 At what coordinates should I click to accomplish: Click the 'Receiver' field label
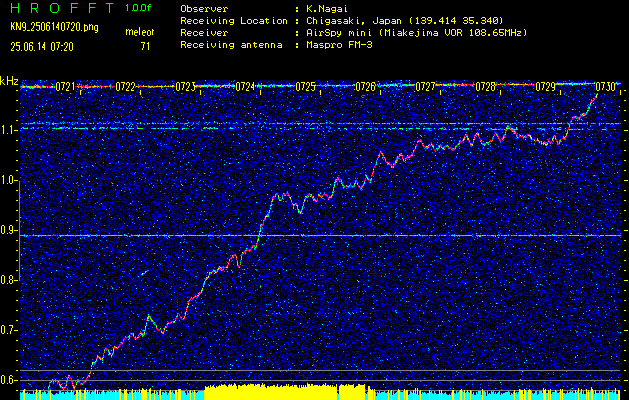204,33
